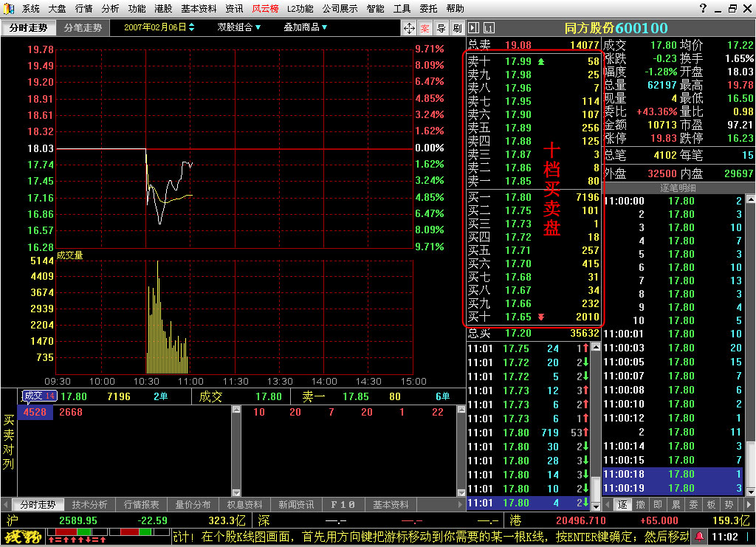Image resolution: width=756 pixels, height=547 pixels.
Task: Switch to 分笔走势 tab
Action: [x=83, y=28]
